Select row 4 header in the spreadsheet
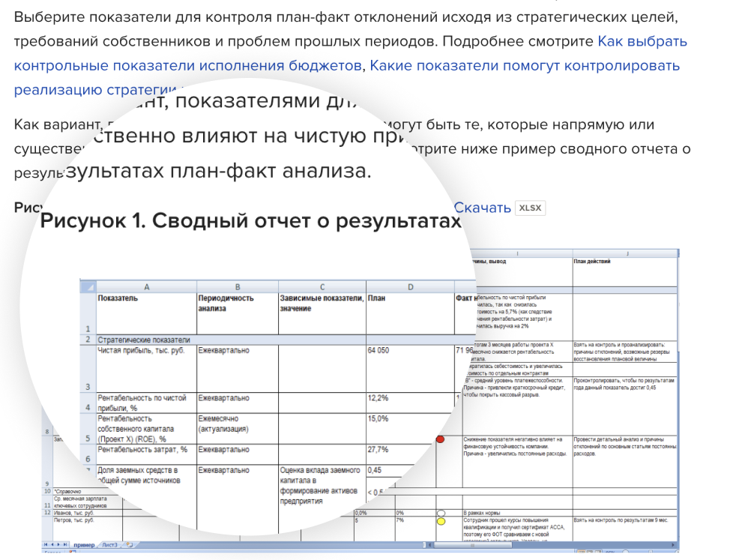 pos(88,403)
